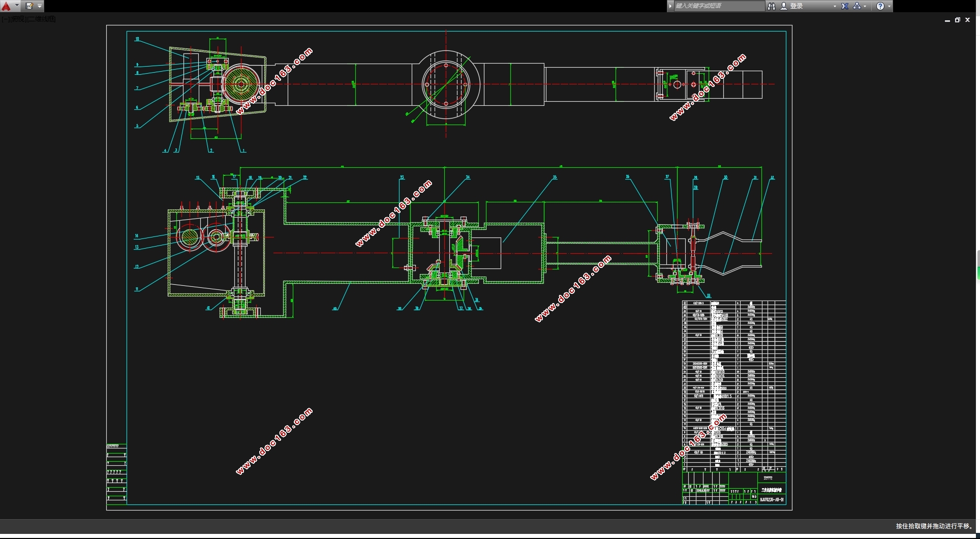Close the drawing window
The image size is (980, 539).
click(968, 20)
